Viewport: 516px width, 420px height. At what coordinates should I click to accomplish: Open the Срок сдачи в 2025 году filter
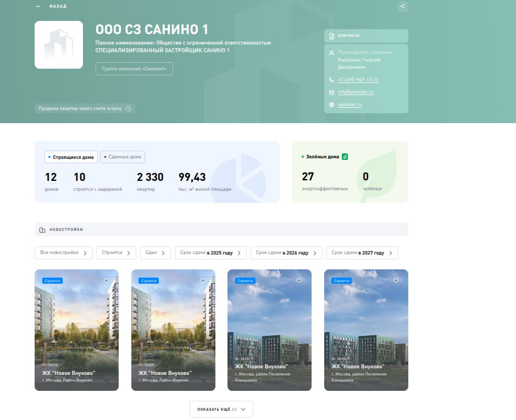point(210,253)
